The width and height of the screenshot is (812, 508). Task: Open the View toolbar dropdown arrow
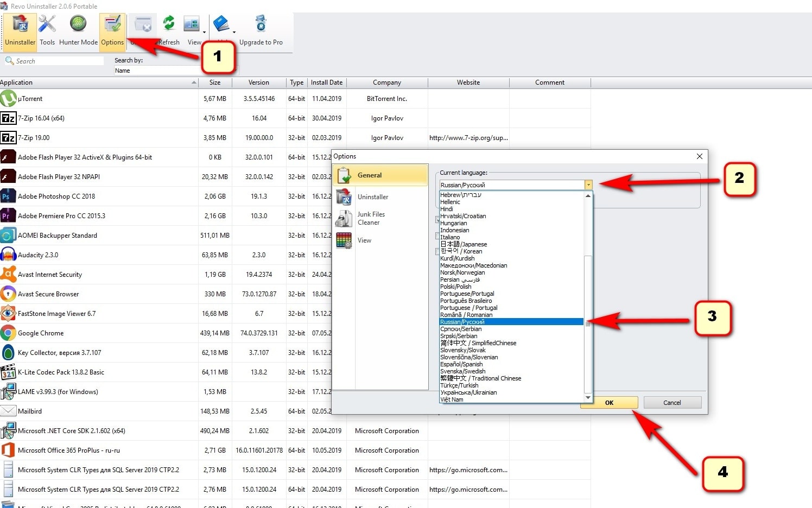[204, 32]
